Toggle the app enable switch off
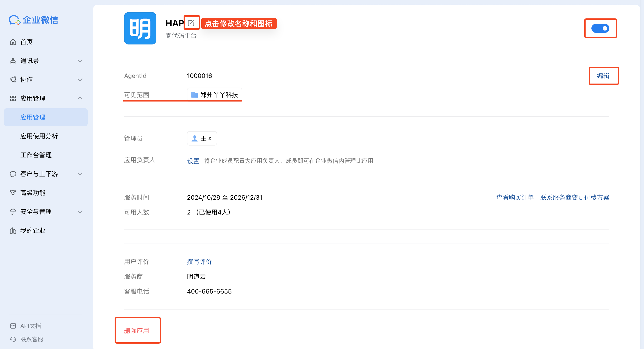This screenshot has height=349, width=644. 600,28
